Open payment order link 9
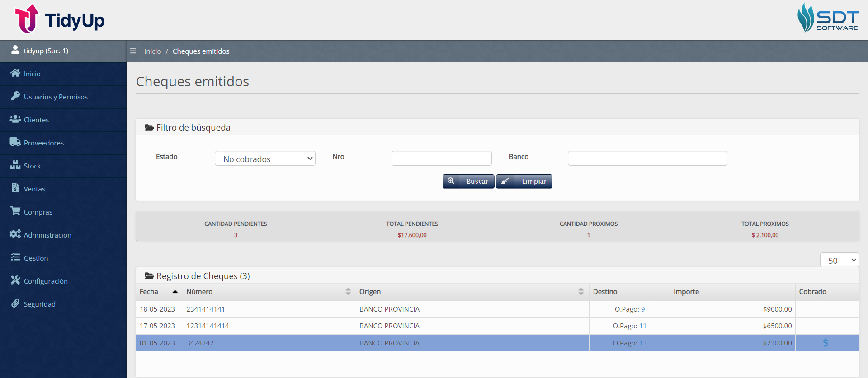 coord(643,309)
